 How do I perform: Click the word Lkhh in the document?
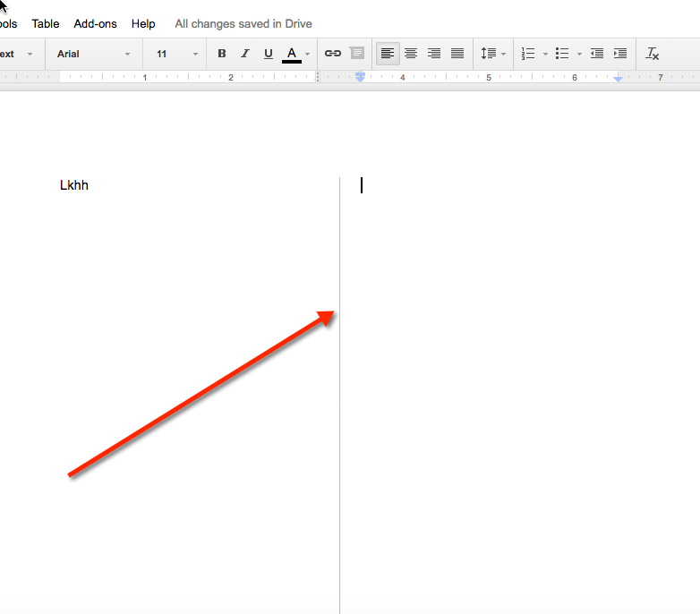74,185
